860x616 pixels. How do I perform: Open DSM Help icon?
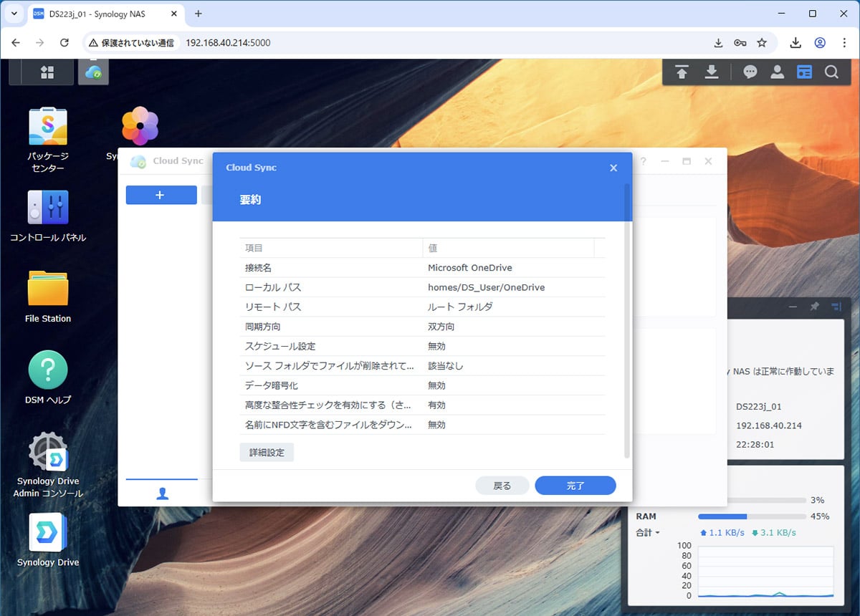pyautogui.click(x=48, y=370)
